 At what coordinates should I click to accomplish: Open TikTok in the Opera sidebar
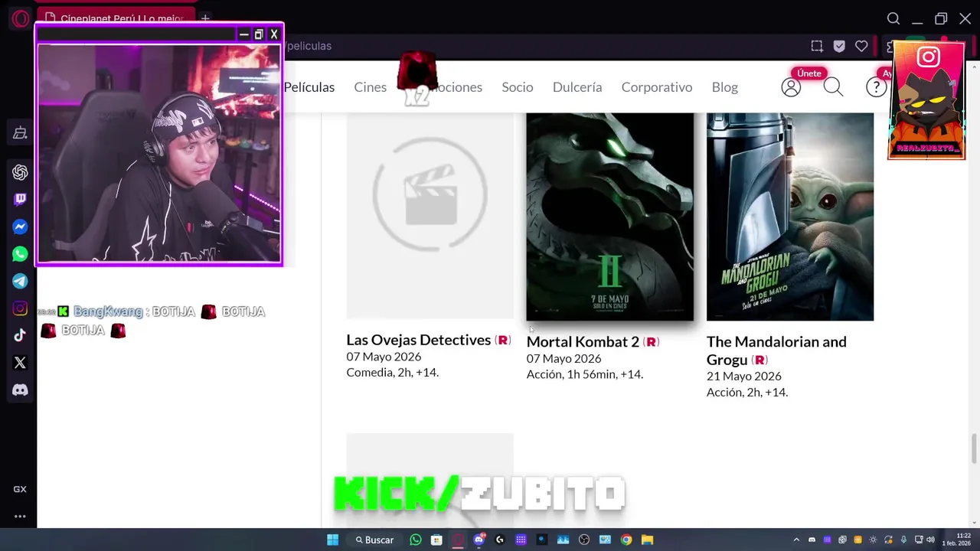coord(20,335)
